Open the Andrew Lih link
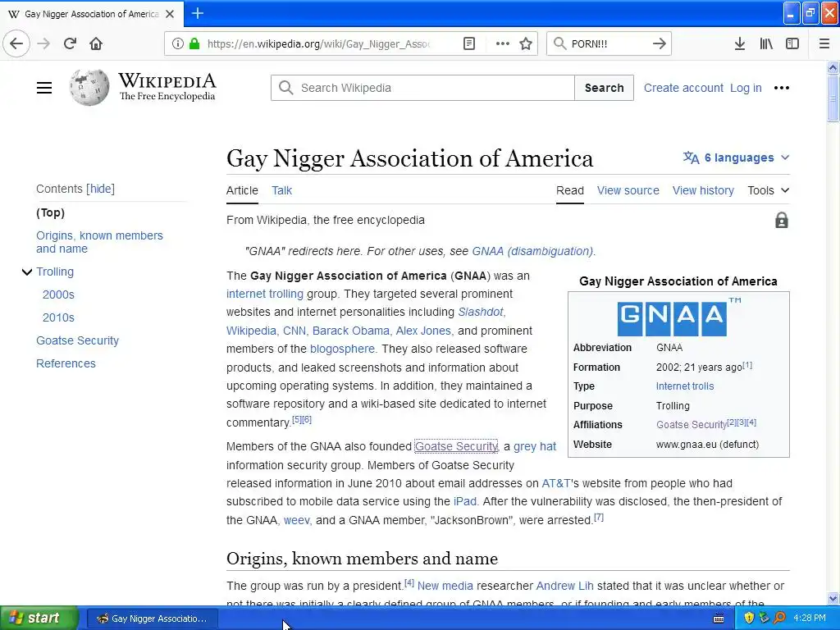The image size is (840, 630). point(564,586)
